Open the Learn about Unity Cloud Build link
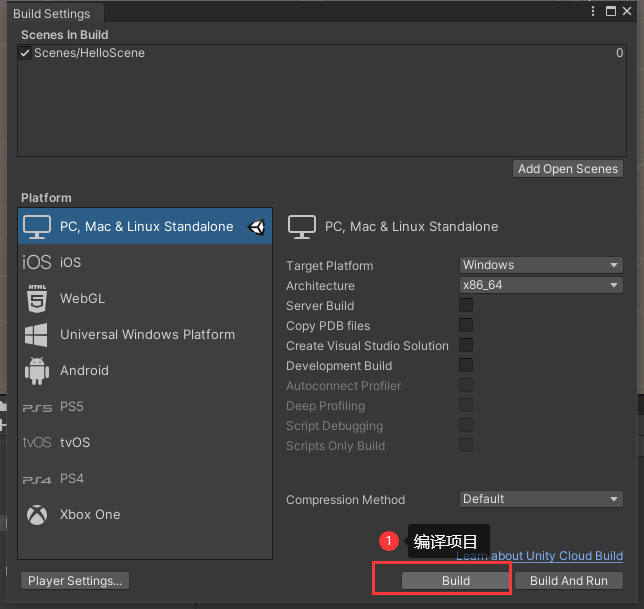 pyautogui.click(x=540, y=556)
